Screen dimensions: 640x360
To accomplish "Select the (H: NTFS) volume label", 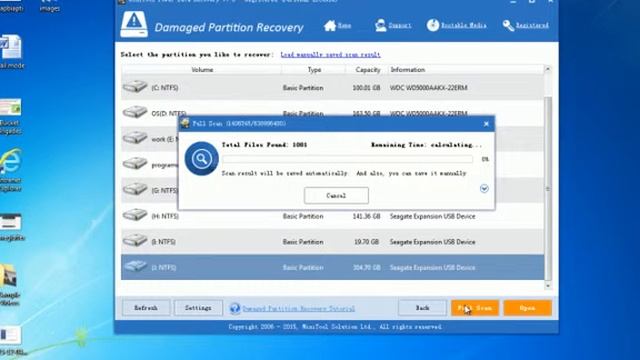I will [x=165, y=216].
